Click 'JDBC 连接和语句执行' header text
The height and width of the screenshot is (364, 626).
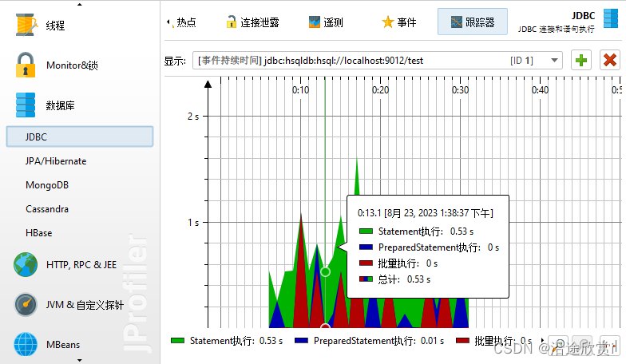click(x=556, y=29)
